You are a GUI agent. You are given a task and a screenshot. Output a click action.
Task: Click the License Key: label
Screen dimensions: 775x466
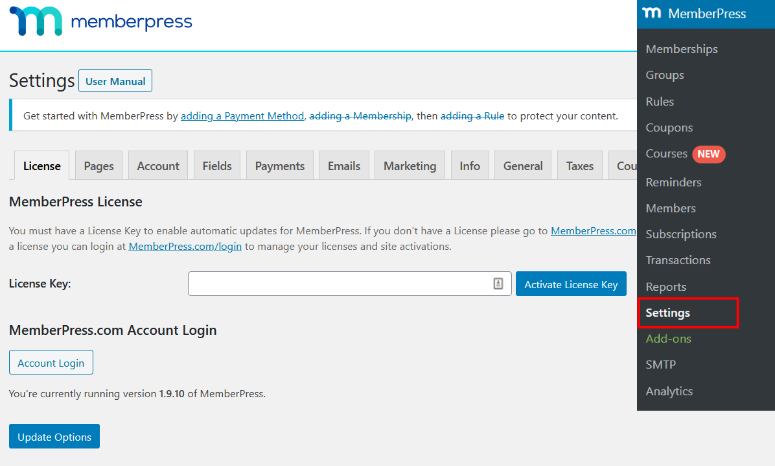tap(40, 284)
